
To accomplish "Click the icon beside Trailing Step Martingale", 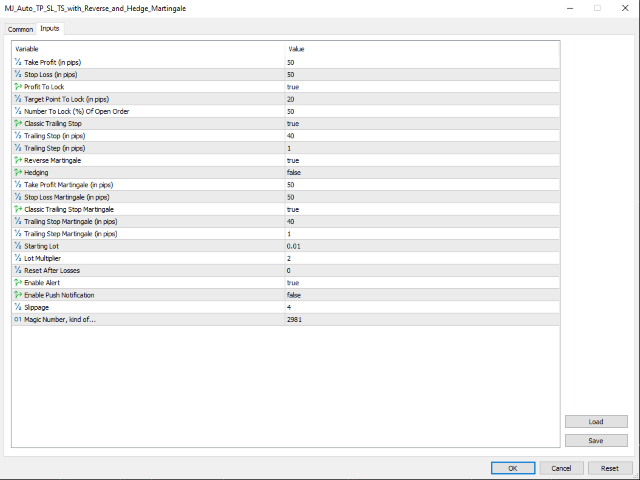I will pos(18,233).
